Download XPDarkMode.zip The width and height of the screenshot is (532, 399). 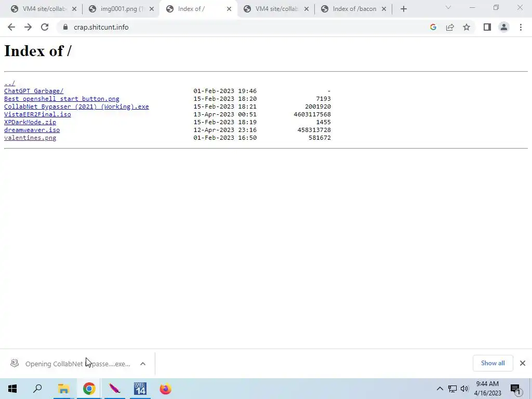[x=30, y=122]
